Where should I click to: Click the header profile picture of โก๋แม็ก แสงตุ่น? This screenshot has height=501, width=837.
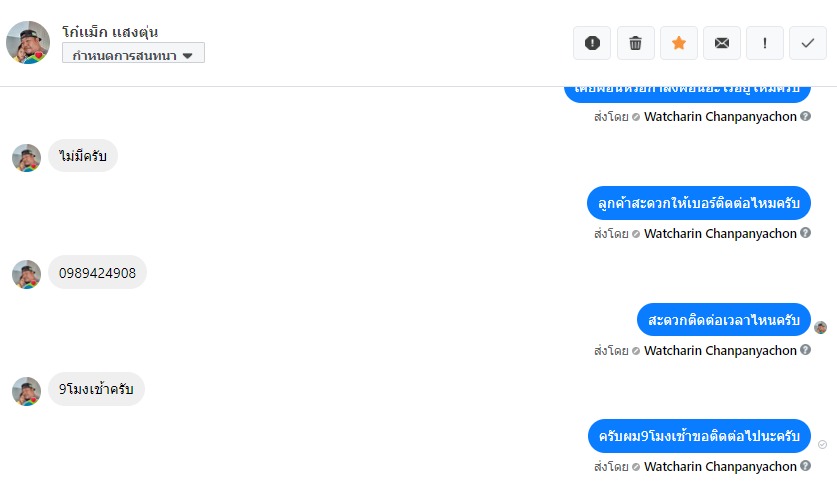[x=28, y=42]
